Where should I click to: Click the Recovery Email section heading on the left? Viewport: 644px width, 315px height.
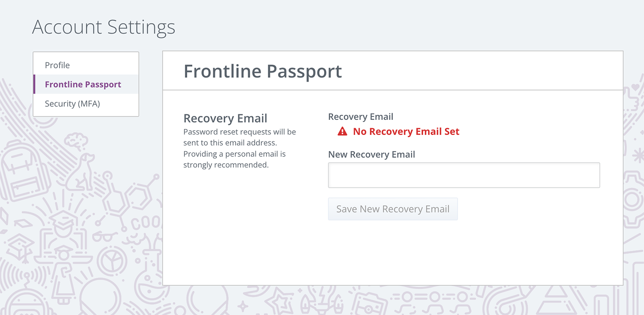(225, 118)
